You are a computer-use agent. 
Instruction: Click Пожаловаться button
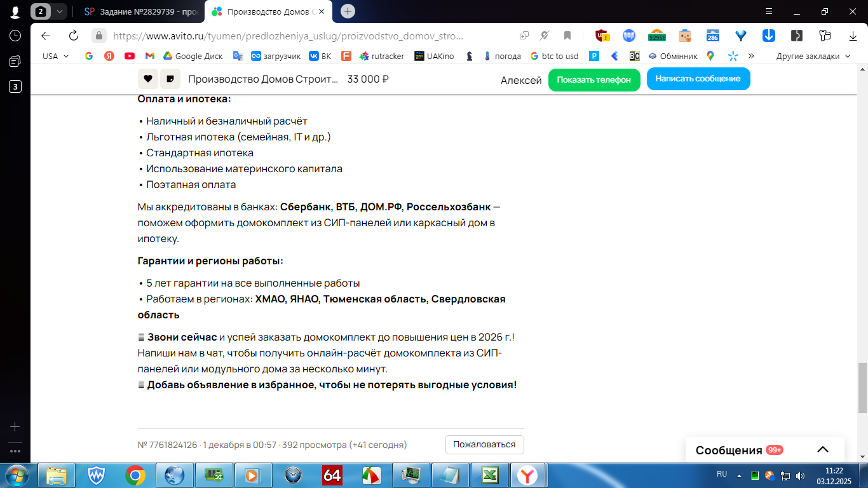[484, 444]
